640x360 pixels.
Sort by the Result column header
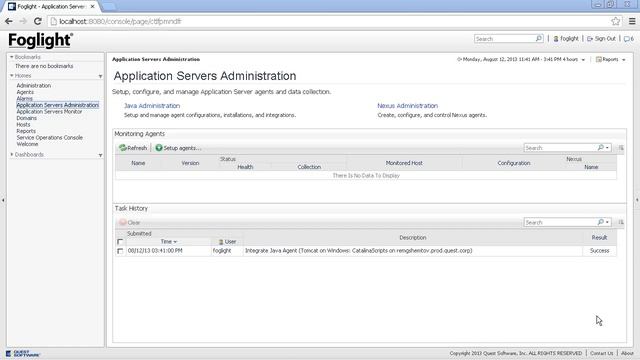coord(599,238)
